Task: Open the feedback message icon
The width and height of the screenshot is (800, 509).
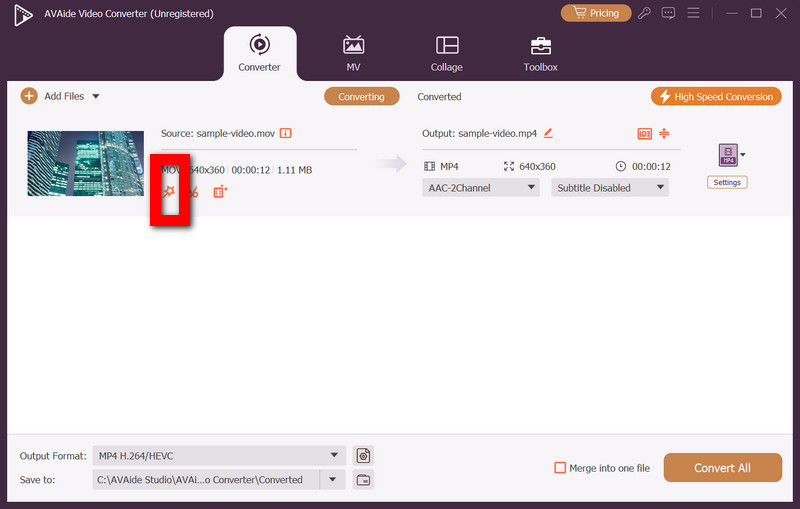Action: click(668, 13)
